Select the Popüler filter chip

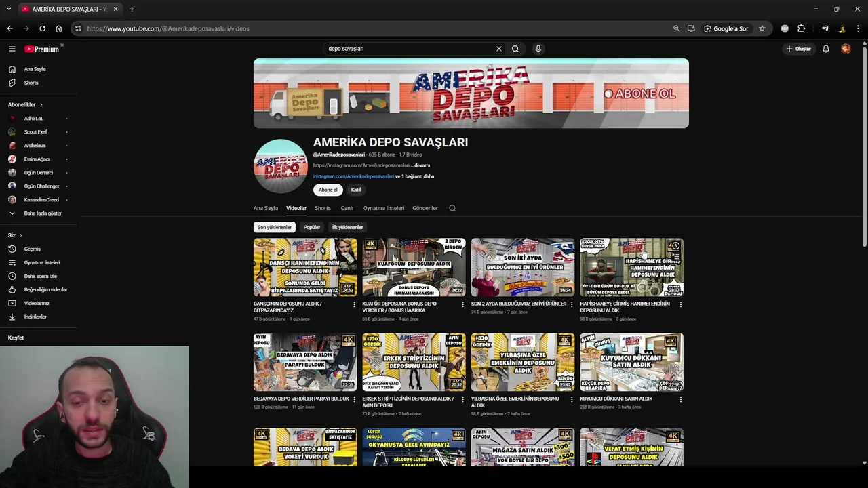click(312, 227)
